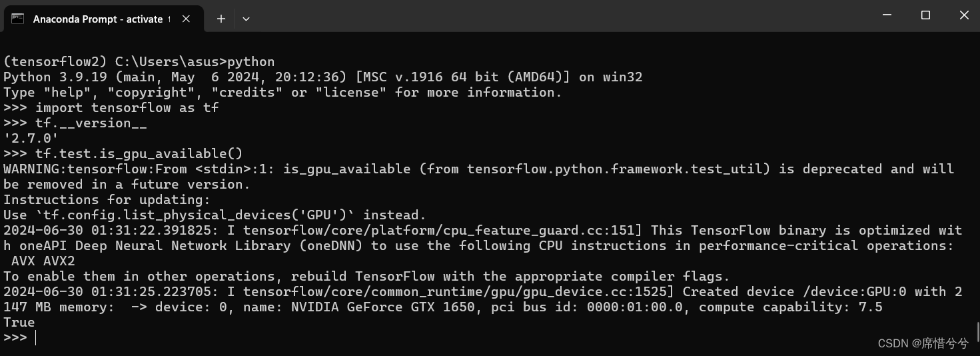
Task: Click the '2.7.0' version output
Action: 31,138
